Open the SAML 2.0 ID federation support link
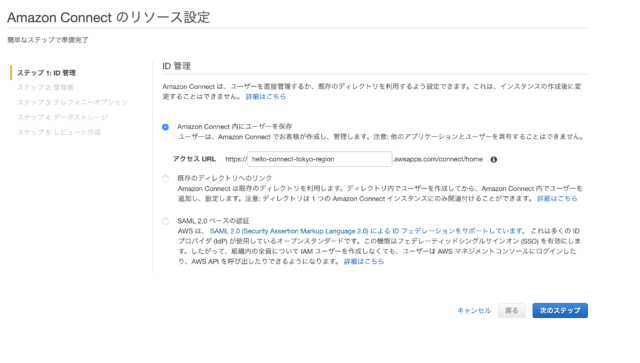The width and height of the screenshot is (640, 363). (x=368, y=231)
